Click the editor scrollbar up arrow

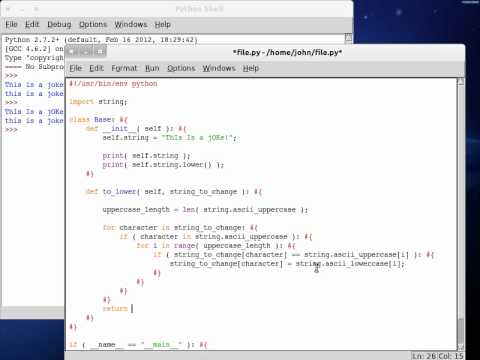(x=460, y=82)
